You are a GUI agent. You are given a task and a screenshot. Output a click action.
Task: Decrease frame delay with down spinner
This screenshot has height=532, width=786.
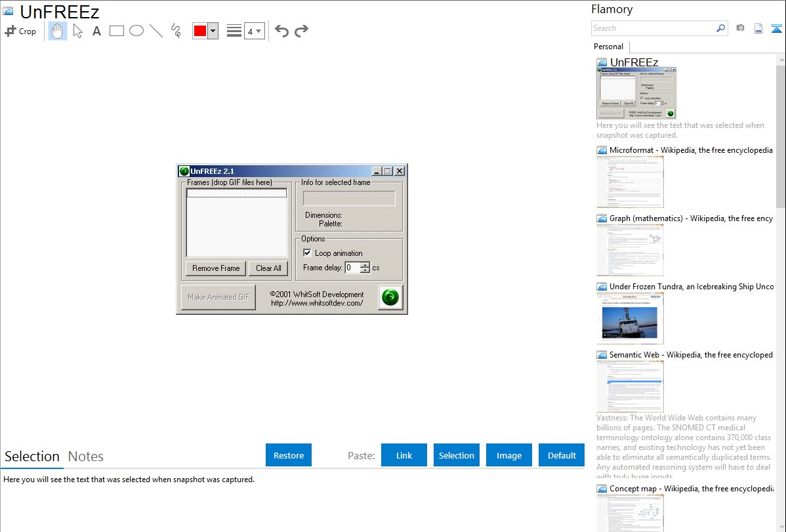coord(365,271)
